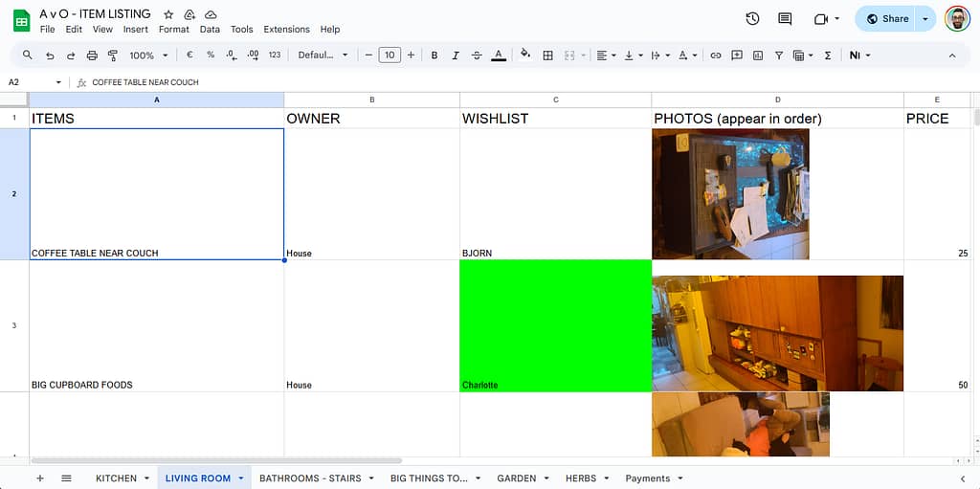The image size is (980, 489).
Task: Toggle strikethrough formatting
Action: (477, 56)
